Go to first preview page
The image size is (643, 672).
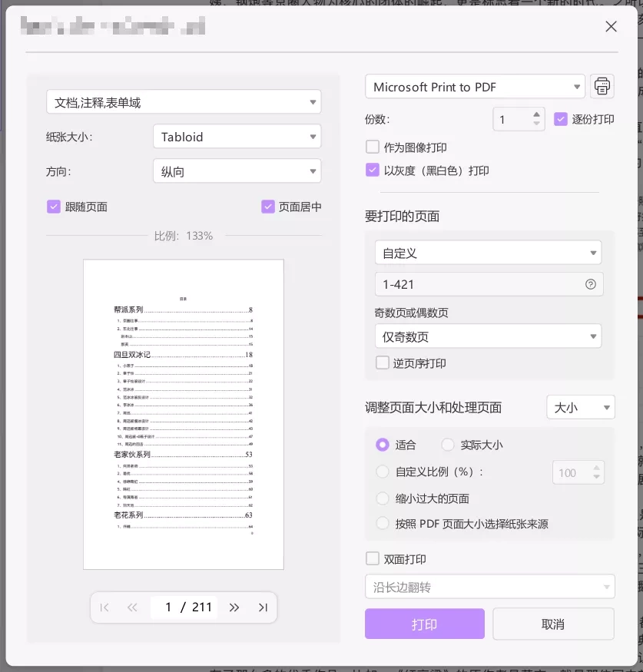click(x=104, y=607)
